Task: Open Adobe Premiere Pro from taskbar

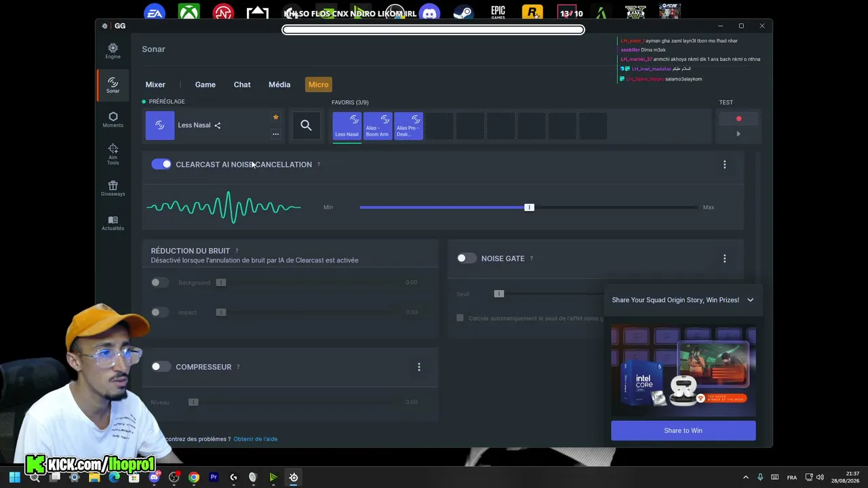Action: click(214, 477)
